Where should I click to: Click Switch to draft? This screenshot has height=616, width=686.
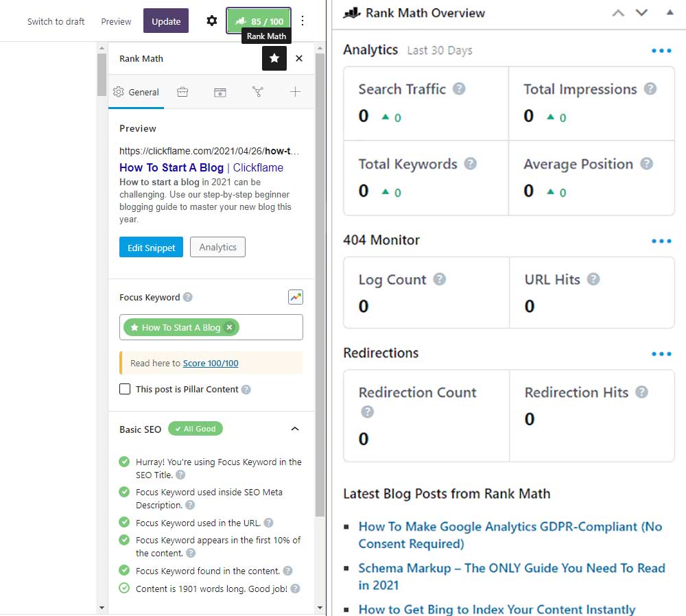click(x=56, y=21)
